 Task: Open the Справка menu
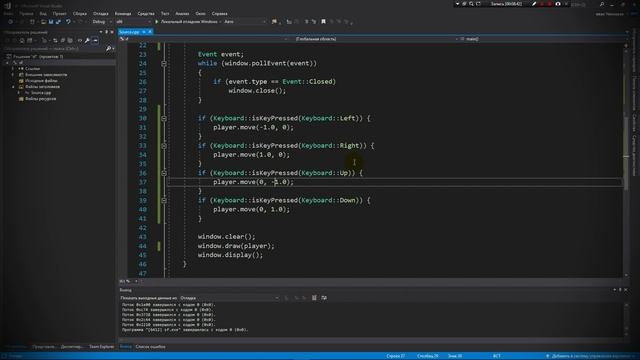[x=220, y=13]
